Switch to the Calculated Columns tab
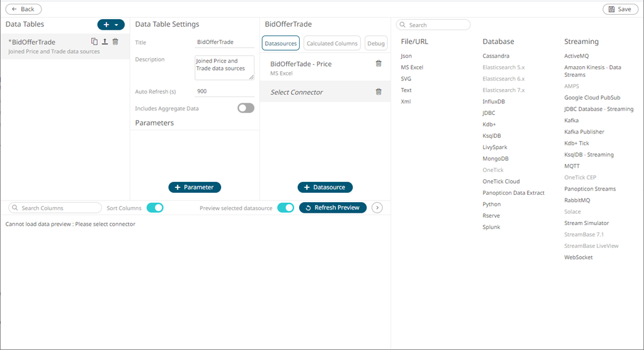This screenshot has width=644, height=350. [332, 43]
